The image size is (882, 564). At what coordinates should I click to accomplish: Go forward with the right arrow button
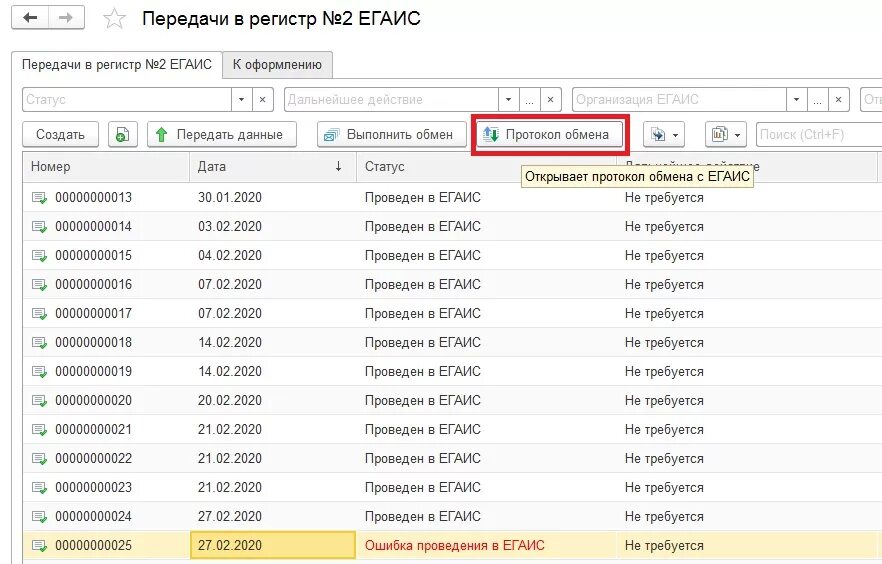(x=66, y=18)
